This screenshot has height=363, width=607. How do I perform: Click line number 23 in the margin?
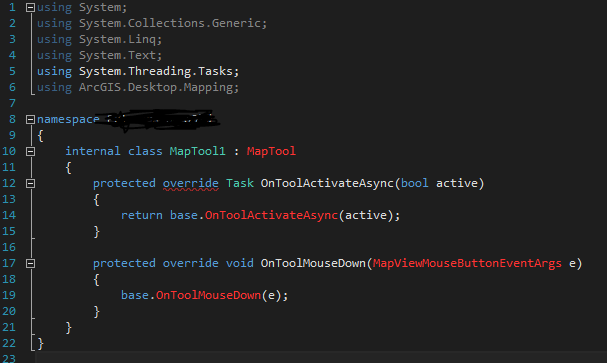[9, 358]
